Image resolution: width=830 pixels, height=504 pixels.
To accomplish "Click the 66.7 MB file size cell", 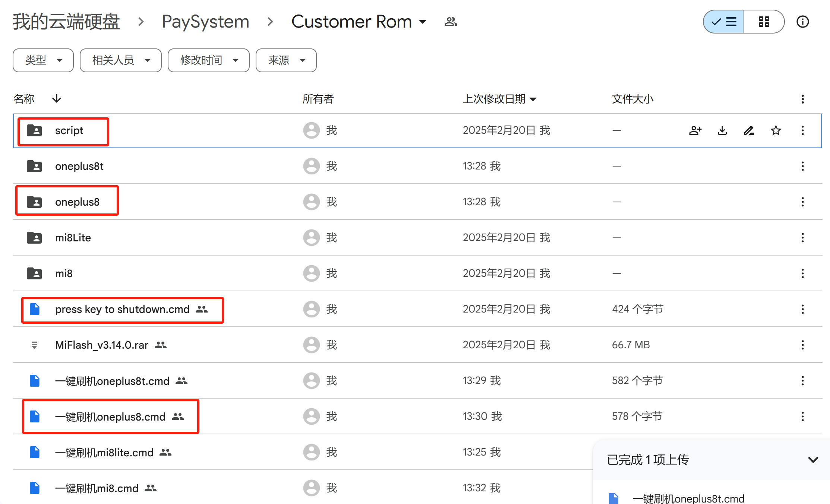I will click(x=631, y=345).
